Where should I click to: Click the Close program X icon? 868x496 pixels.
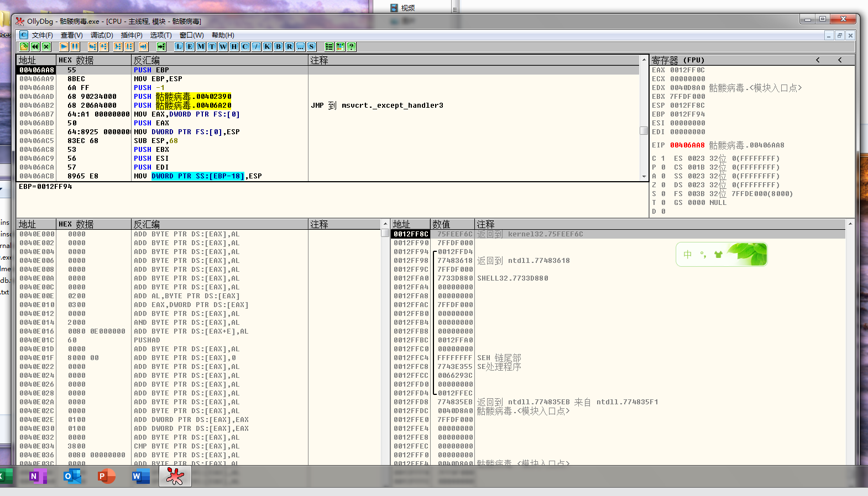46,47
